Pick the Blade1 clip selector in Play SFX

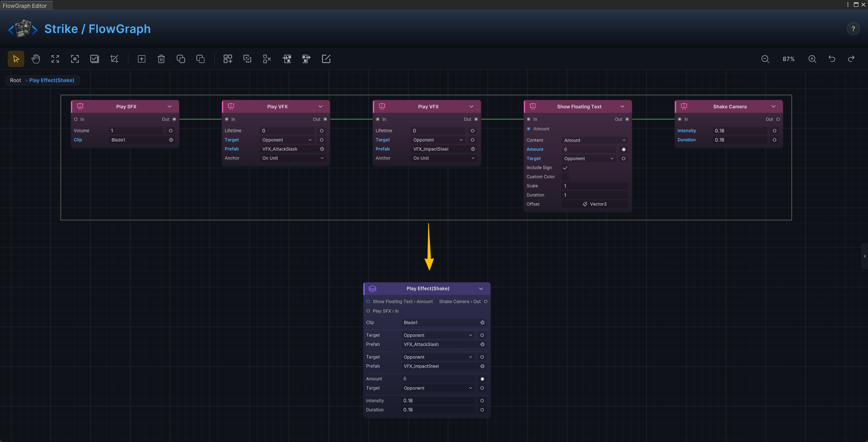[171, 140]
